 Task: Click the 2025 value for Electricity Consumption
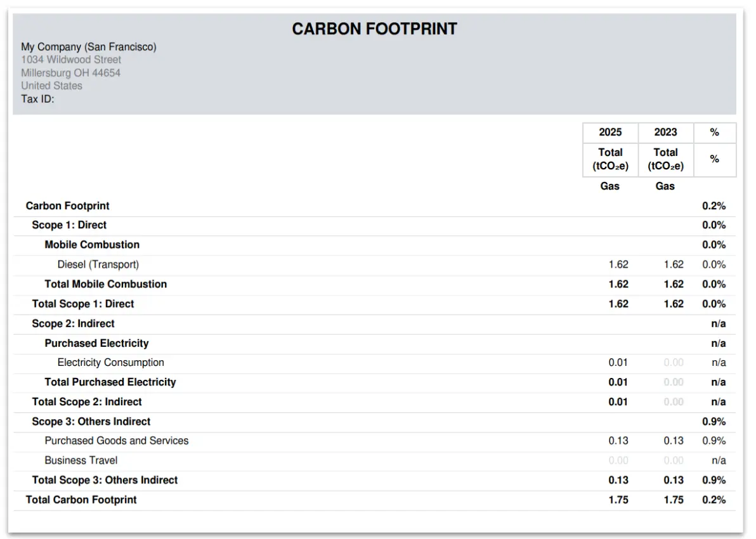click(618, 363)
